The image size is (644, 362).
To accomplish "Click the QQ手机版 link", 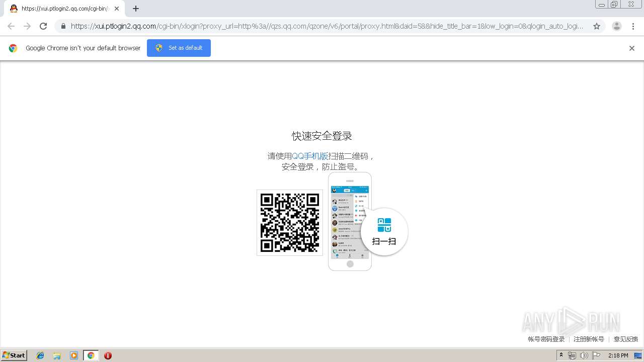I will 310,156.
